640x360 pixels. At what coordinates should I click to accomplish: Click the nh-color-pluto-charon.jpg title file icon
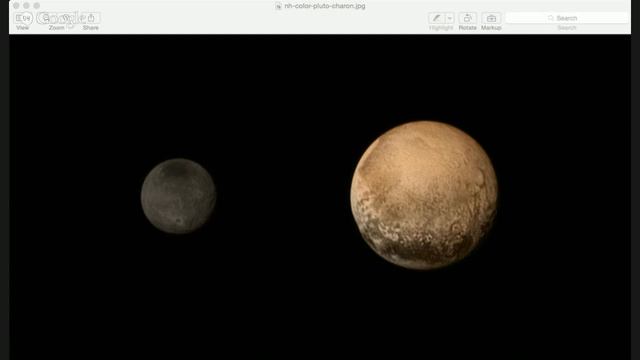pos(278,6)
